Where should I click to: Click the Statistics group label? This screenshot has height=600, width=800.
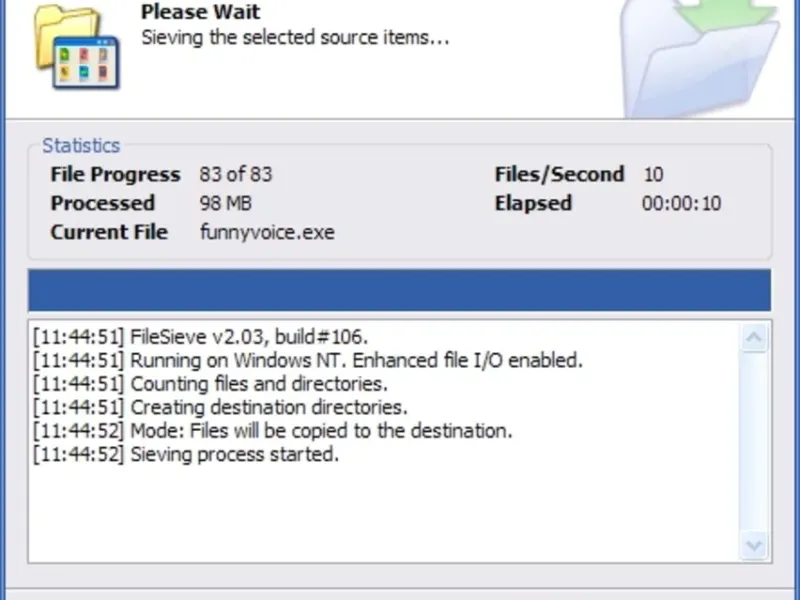[x=81, y=146]
